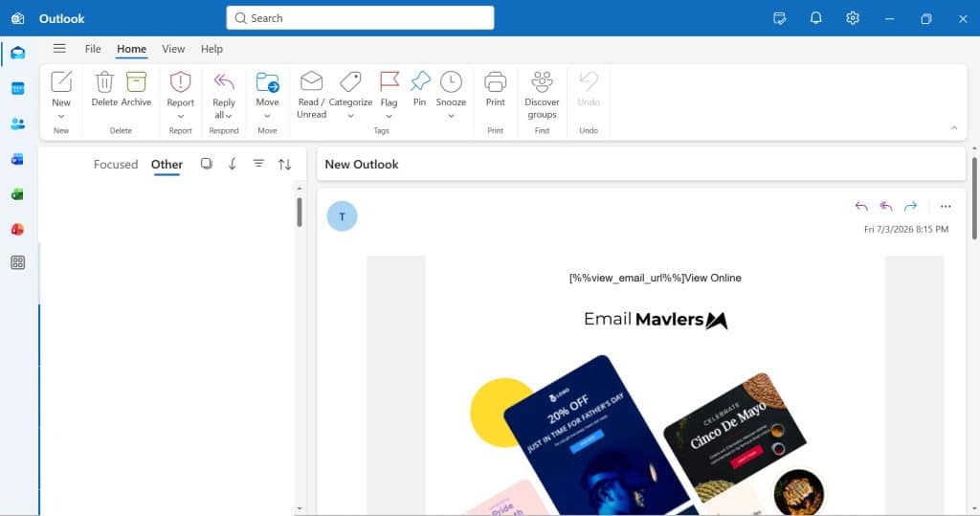Open My Day panel icon
The height and width of the screenshot is (516, 980).
[x=779, y=18]
